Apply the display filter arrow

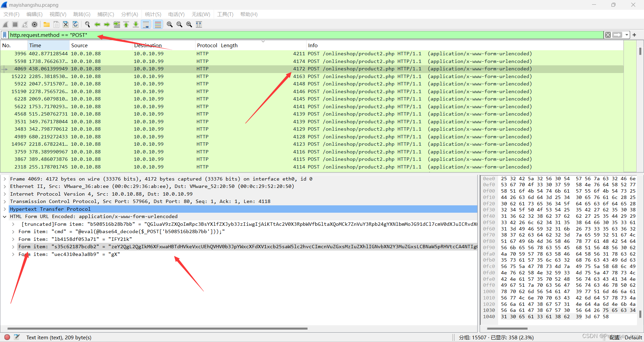point(617,35)
